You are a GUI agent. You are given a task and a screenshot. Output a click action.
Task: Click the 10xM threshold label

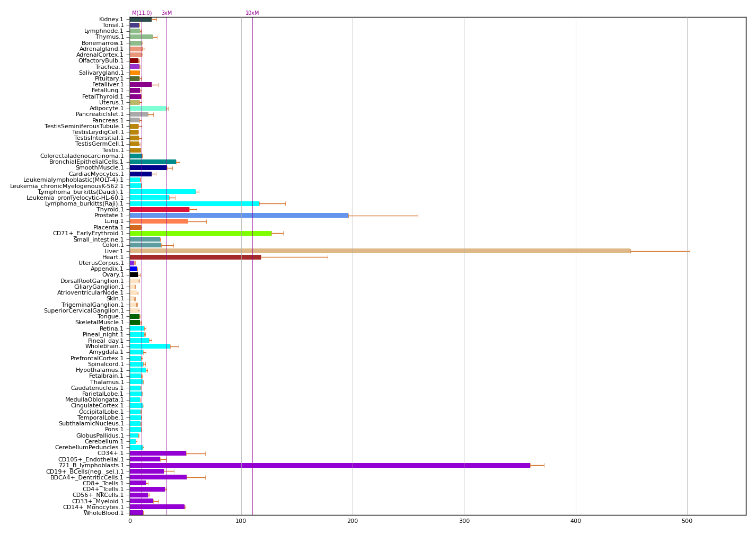point(252,13)
